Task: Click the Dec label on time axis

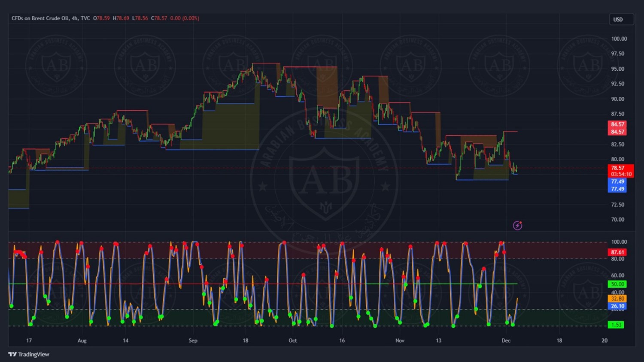Action: pyautogui.click(x=506, y=341)
